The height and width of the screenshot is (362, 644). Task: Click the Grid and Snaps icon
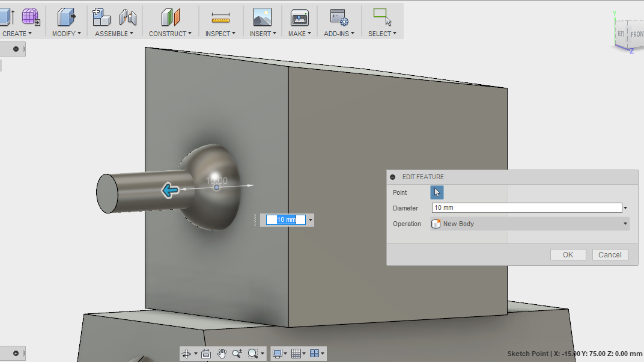click(295, 354)
